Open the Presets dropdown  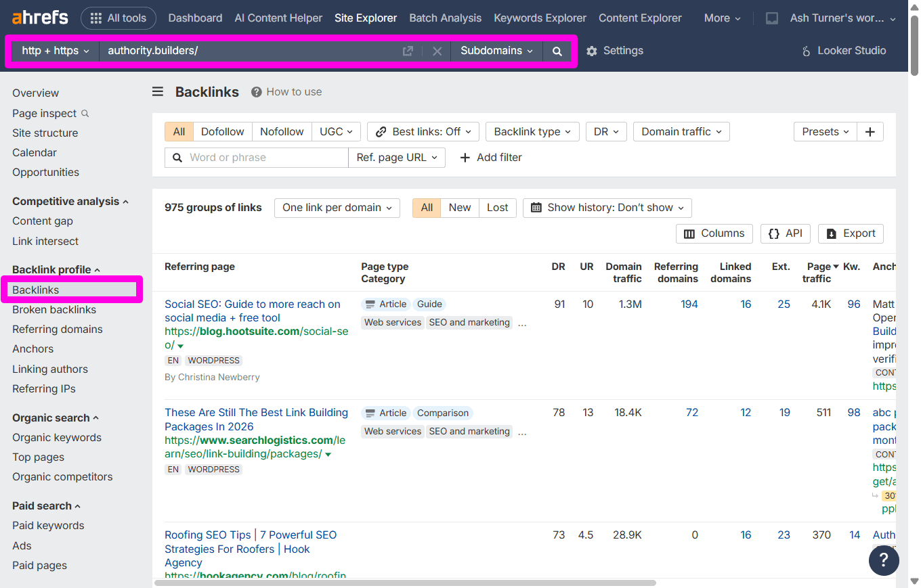[x=826, y=132]
